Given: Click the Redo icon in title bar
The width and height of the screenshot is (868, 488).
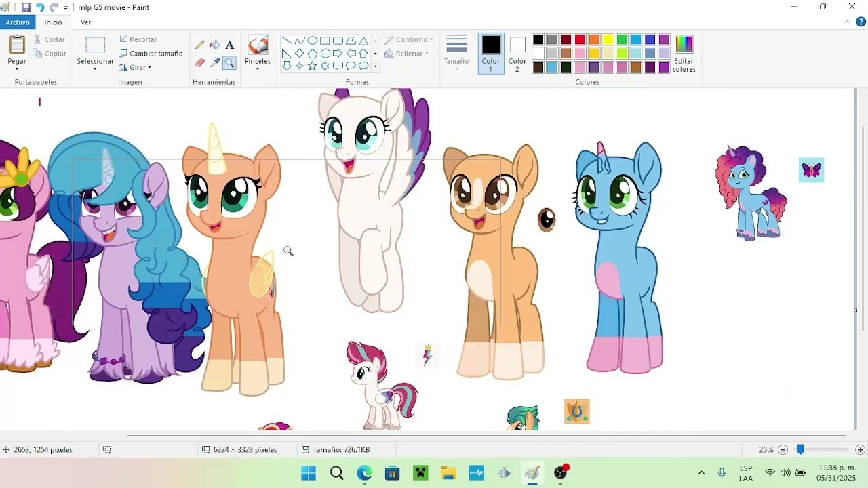Looking at the screenshot, I should 54,7.
